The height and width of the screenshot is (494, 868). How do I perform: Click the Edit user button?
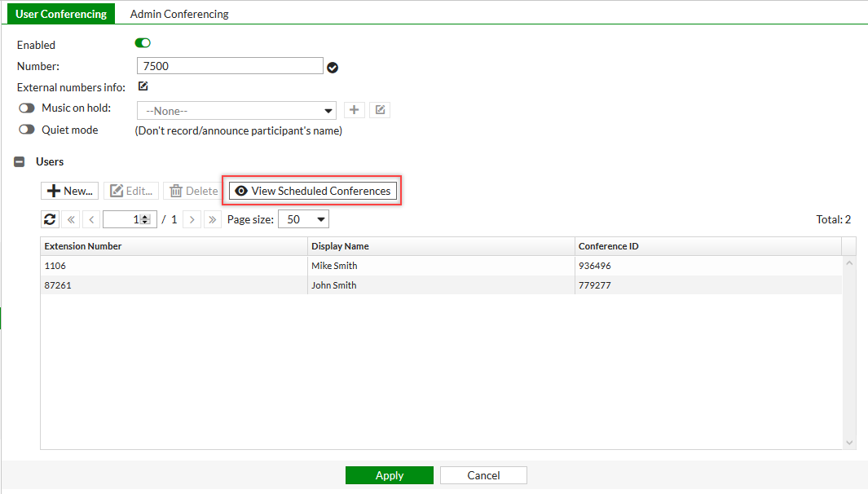tap(131, 191)
